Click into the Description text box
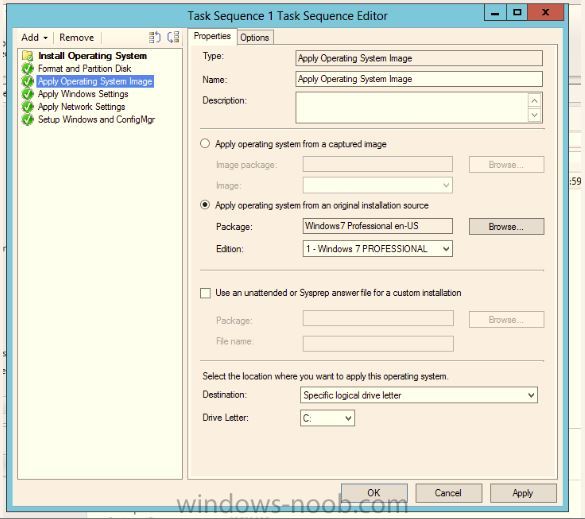The width and height of the screenshot is (585, 519). tap(412, 108)
